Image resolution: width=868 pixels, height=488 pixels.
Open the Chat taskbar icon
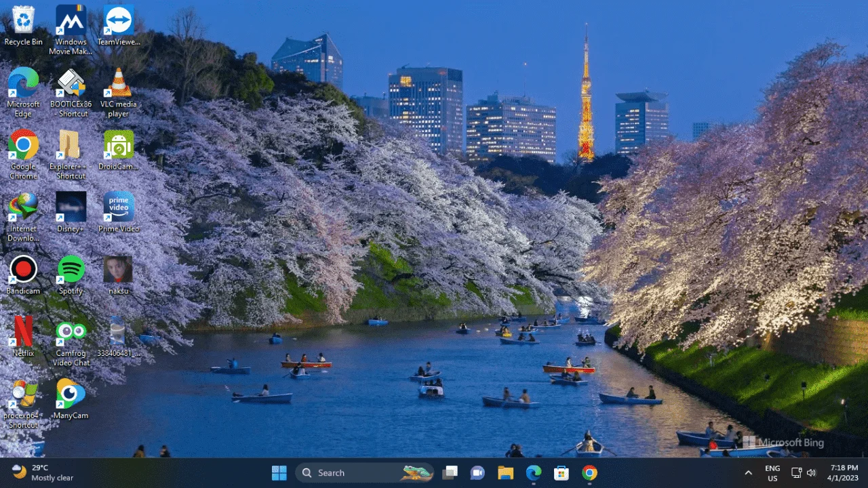coord(477,472)
